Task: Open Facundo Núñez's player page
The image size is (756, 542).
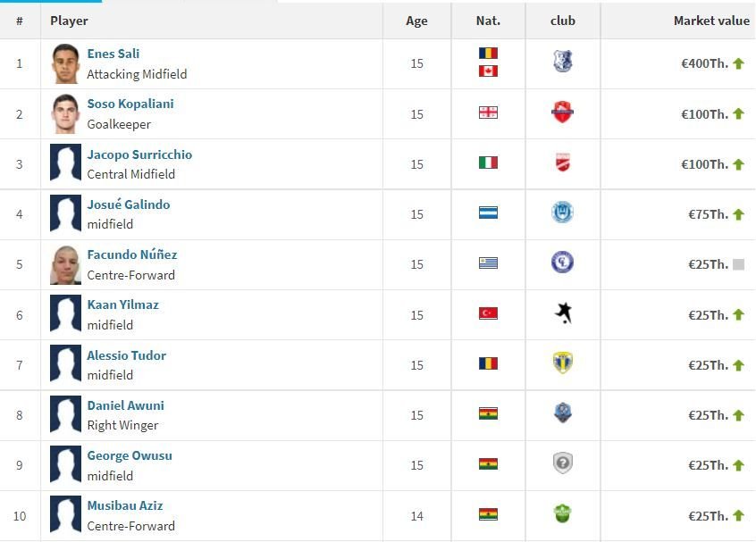Action: (x=132, y=254)
